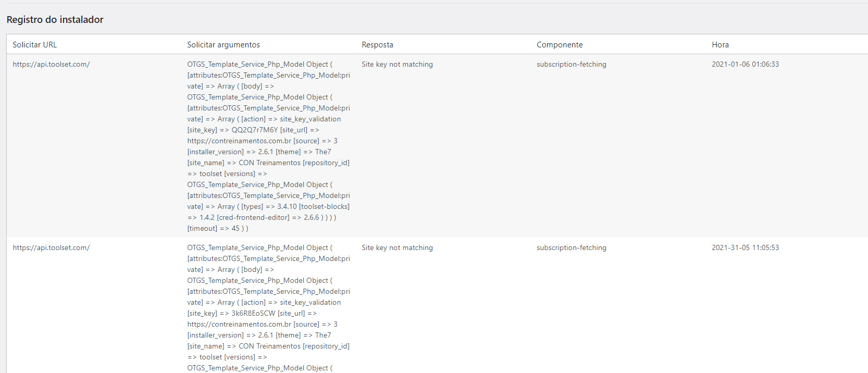The width and height of the screenshot is (868, 373).
Task: Click 'Site key not matching' in second row
Action: pyautogui.click(x=397, y=248)
